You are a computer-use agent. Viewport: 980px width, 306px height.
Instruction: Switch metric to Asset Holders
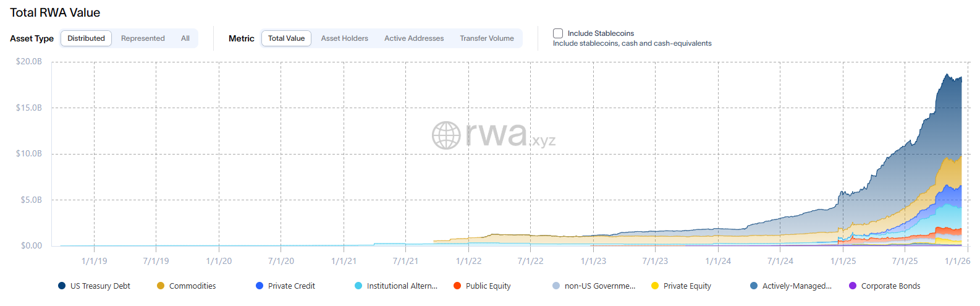point(344,38)
